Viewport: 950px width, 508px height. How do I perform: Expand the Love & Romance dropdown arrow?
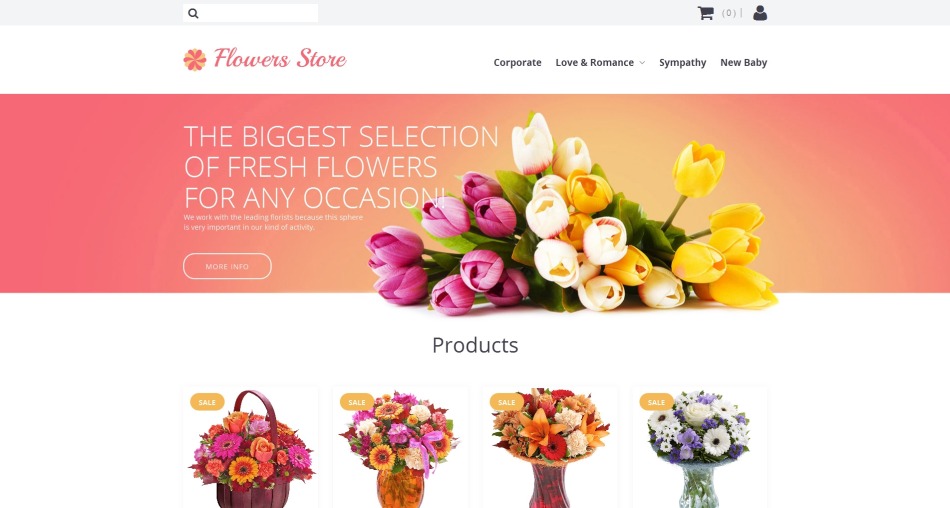click(642, 62)
